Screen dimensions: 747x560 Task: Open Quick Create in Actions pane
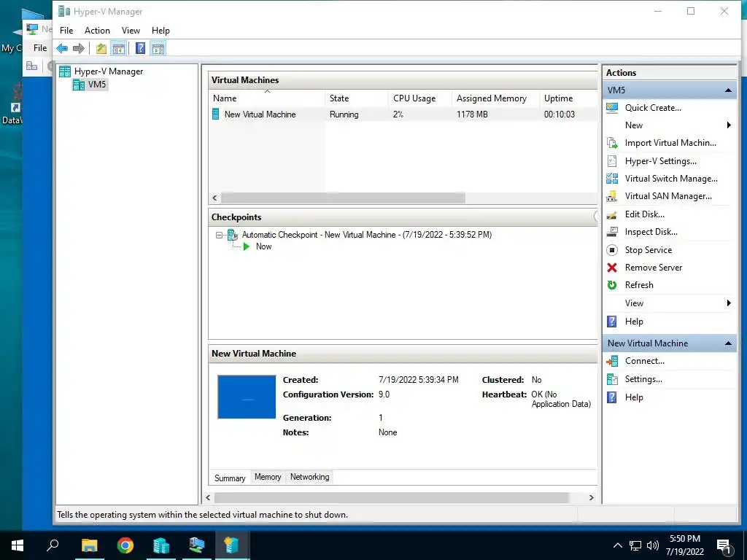[653, 108]
